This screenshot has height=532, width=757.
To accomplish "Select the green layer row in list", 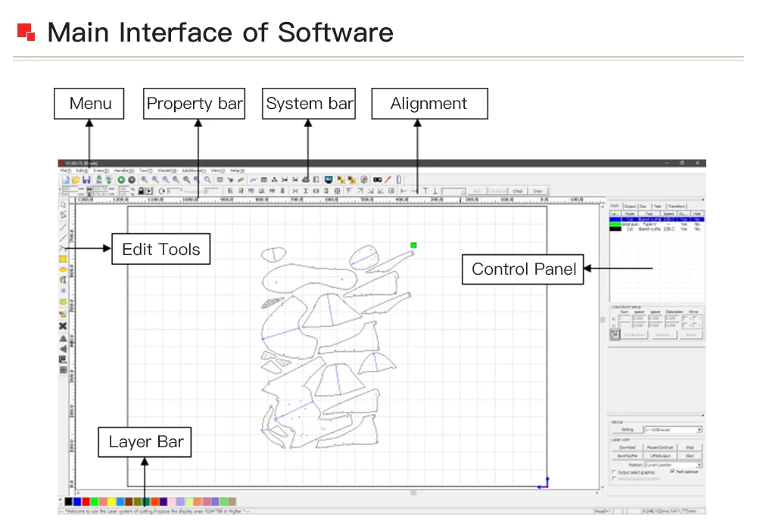I will (x=656, y=224).
